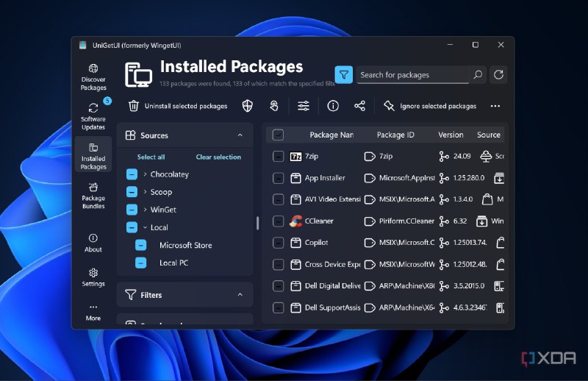Click the filter funnel icon beside search

(343, 74)
